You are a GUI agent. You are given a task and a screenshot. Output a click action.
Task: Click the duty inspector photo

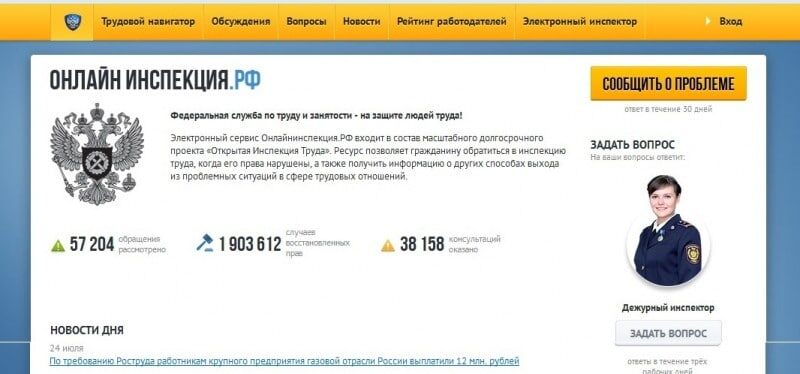[x=668, y=232]
